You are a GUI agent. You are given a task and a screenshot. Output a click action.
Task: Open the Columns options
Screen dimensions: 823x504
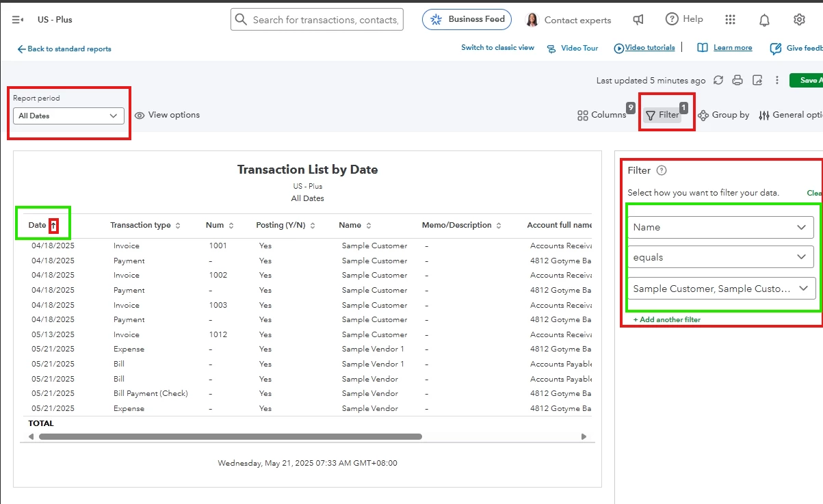[x=602, y=115]
